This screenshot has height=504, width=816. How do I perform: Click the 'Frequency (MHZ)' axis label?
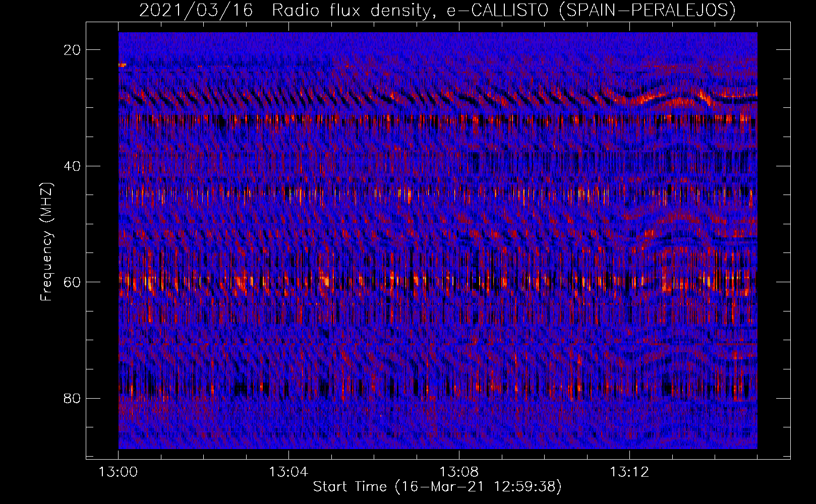tap(46, 242)
